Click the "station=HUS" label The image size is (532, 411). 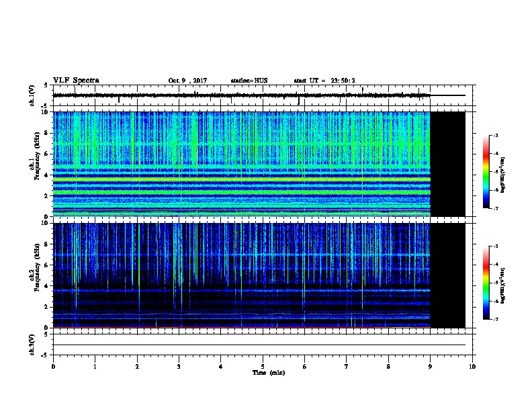click(x=249, y=81)
